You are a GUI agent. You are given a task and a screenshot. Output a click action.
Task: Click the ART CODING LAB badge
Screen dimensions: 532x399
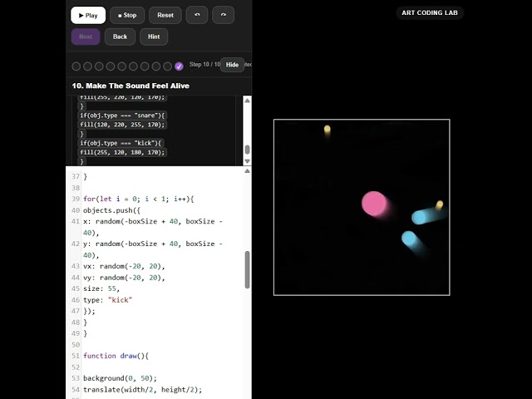tap(430, 13)
